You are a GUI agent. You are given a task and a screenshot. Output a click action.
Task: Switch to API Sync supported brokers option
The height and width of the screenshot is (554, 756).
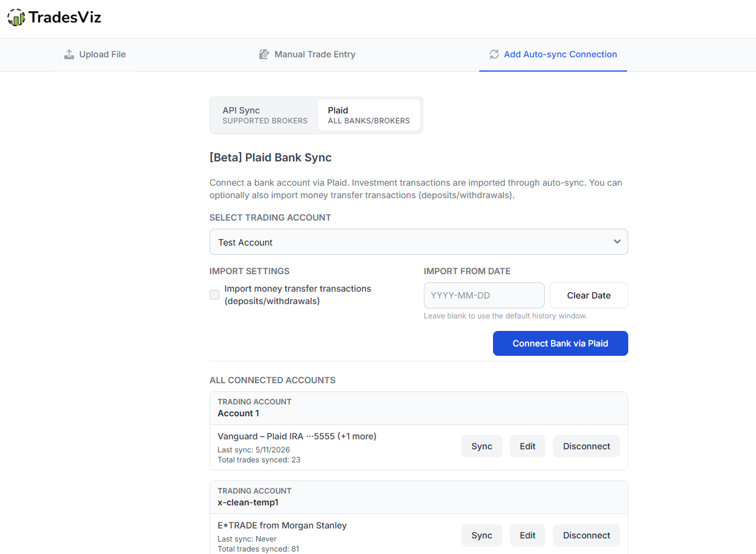[265, 115]
